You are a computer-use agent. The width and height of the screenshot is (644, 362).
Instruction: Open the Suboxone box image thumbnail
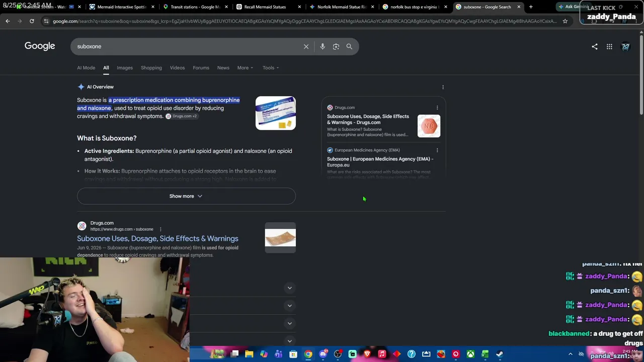pyautogui.click(x=276, y=113)
